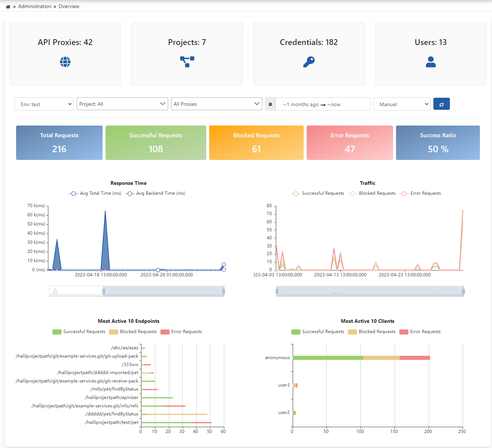The height and width of the screenshot is (448, 492).
Task: Click left handle of Traffic zoom slider
Action: (x=277, y=291)
